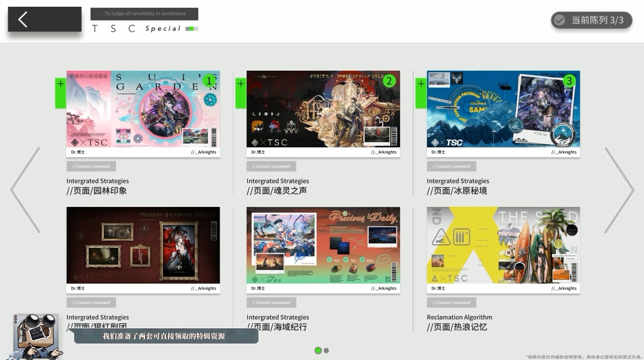This screenshot has width=644, height=360.
Task: Switch to the second page indicator dot
Action: pyautogui.click(x=326, y=351)
